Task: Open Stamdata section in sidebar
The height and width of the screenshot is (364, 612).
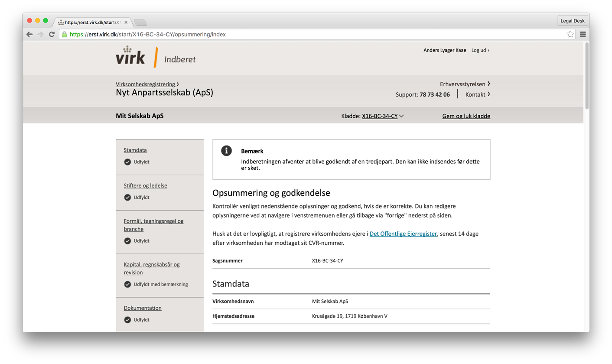Action: 135,150
